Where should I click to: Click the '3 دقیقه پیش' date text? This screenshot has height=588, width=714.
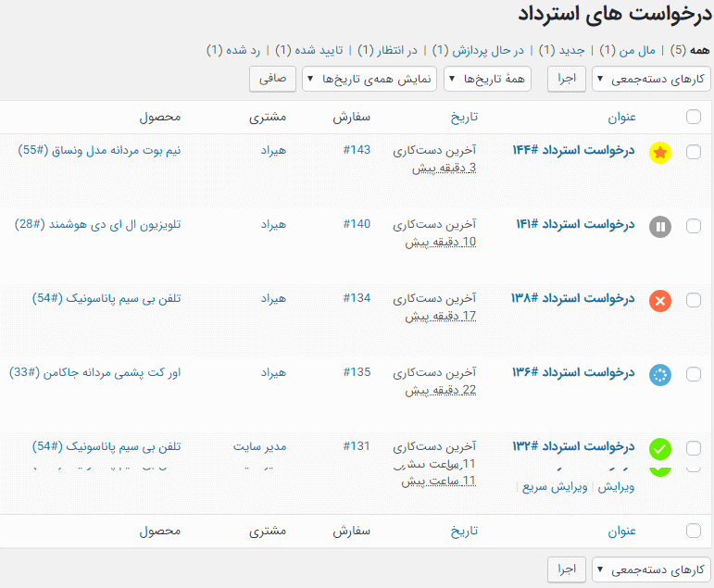444,168
